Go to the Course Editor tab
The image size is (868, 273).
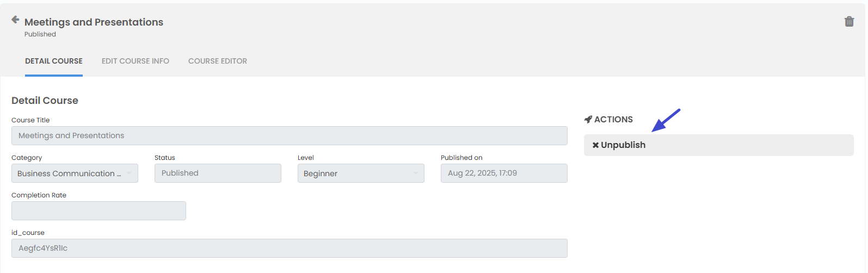218,61
